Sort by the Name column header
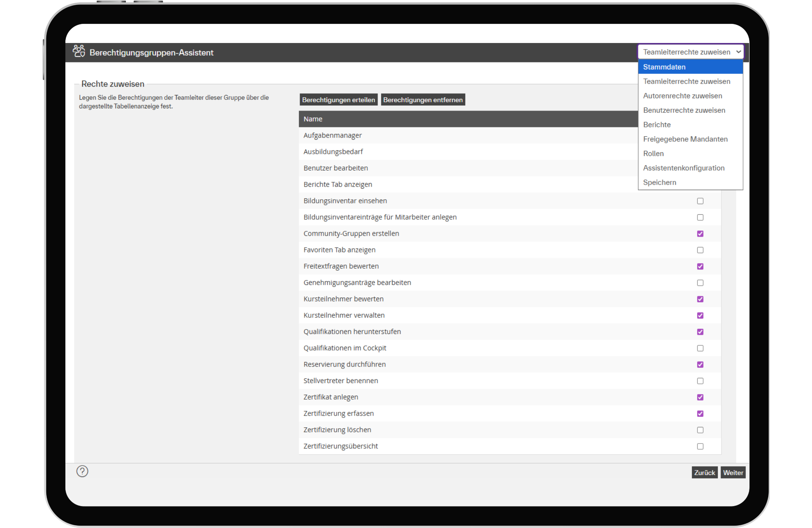 tap(313, 119)
